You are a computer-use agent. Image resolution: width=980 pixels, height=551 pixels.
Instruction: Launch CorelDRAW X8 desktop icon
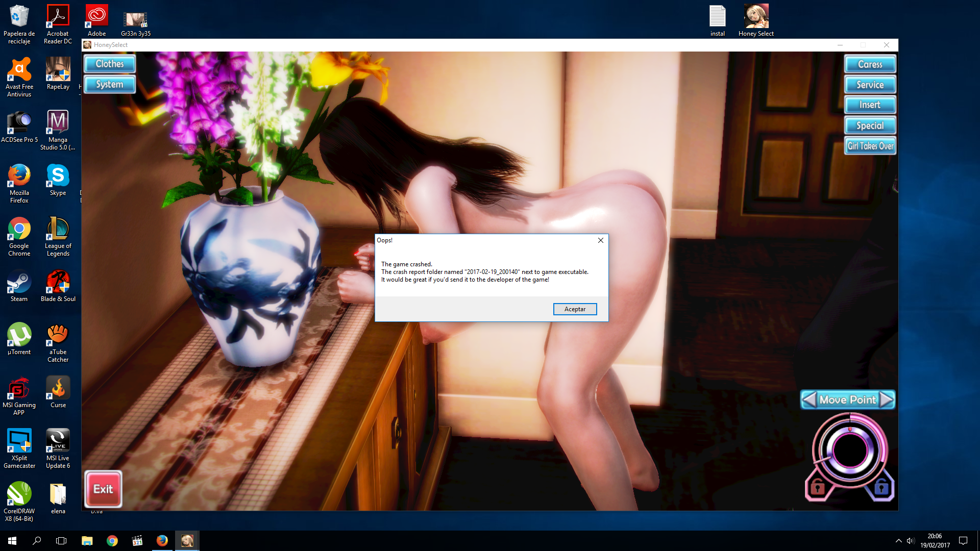pyautogui.click(x=19, y=502)
